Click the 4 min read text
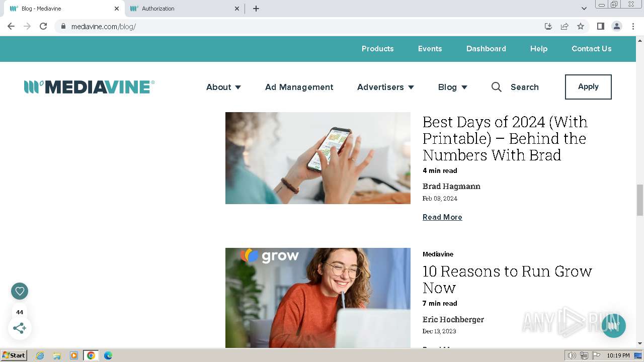Screen dimensions: 644x362 tap(440, 171)
